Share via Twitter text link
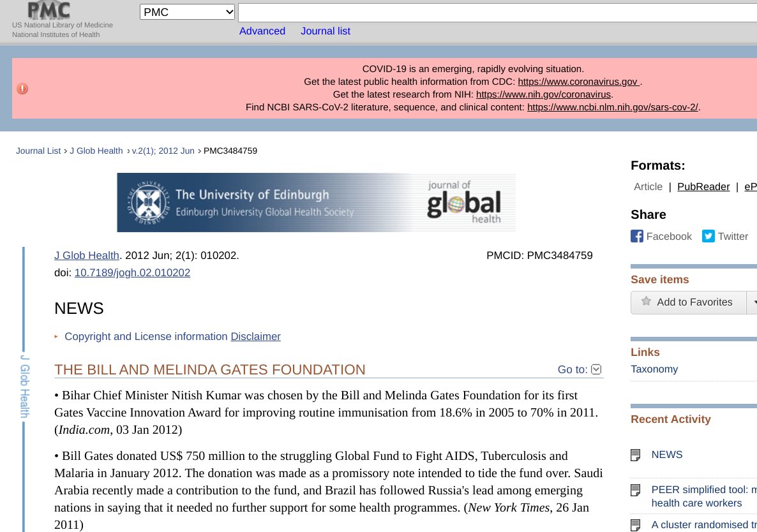 733,236
